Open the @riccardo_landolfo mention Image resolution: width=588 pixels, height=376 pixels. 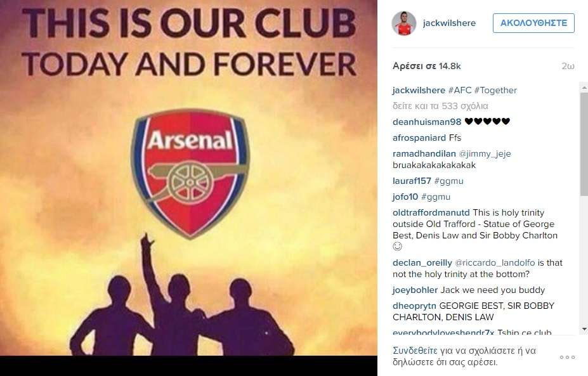click(495, 263)
